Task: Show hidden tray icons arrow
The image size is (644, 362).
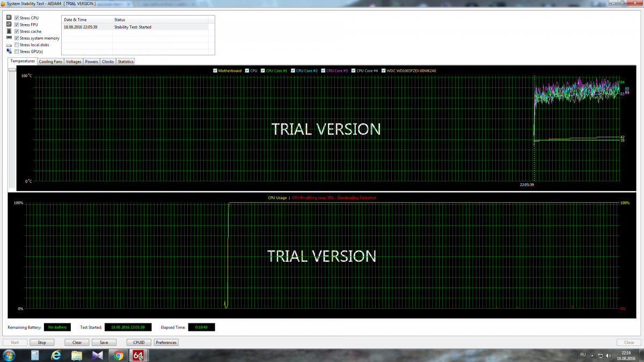Action: (592, 356)
